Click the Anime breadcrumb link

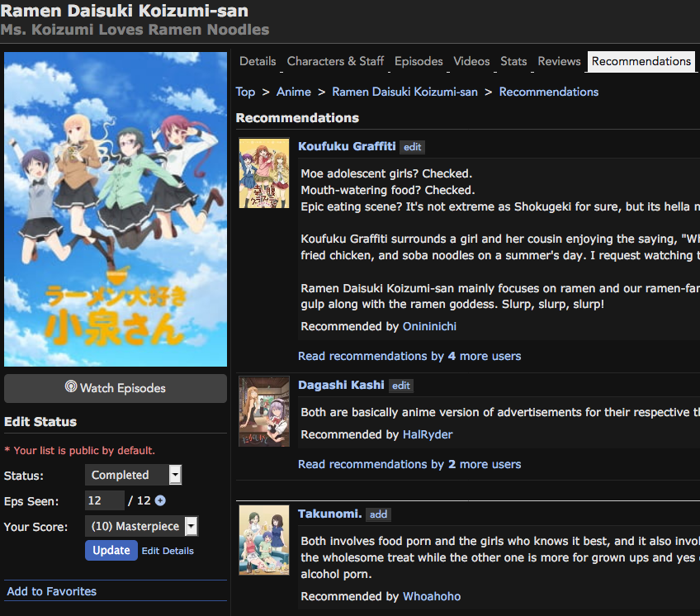[x=293, y=92]
